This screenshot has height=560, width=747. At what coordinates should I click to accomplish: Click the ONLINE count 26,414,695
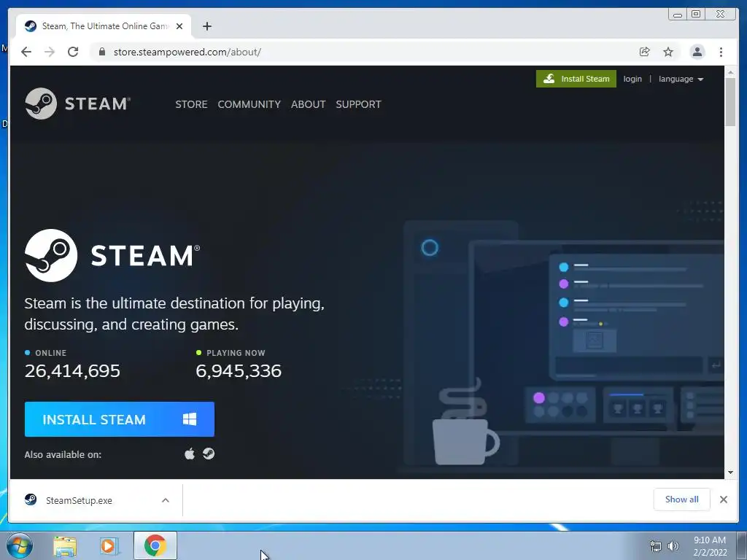click(x=72, y=371)
